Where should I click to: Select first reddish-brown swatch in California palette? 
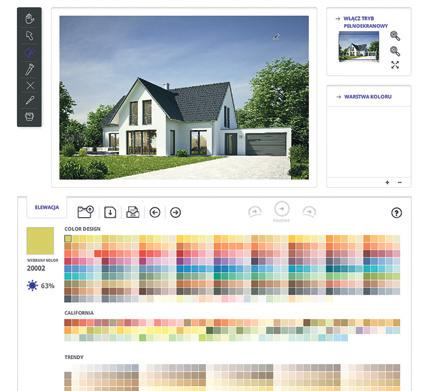(68, 323)
